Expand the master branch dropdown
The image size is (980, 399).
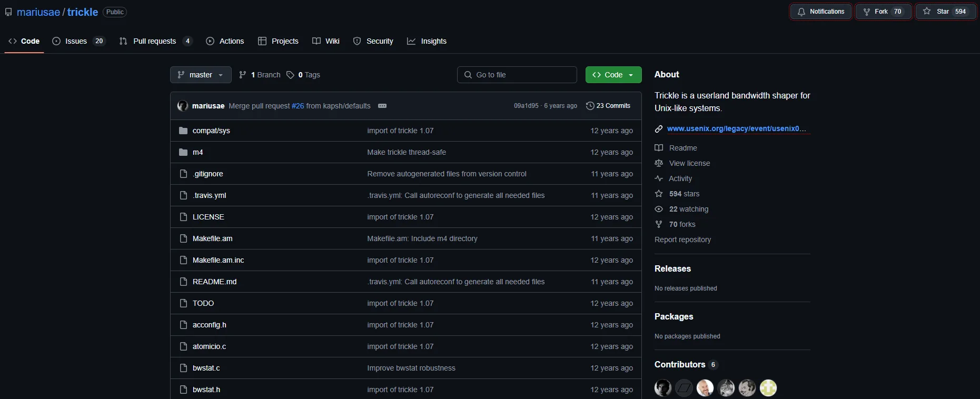pyautogui.click(x=201, y=75)
